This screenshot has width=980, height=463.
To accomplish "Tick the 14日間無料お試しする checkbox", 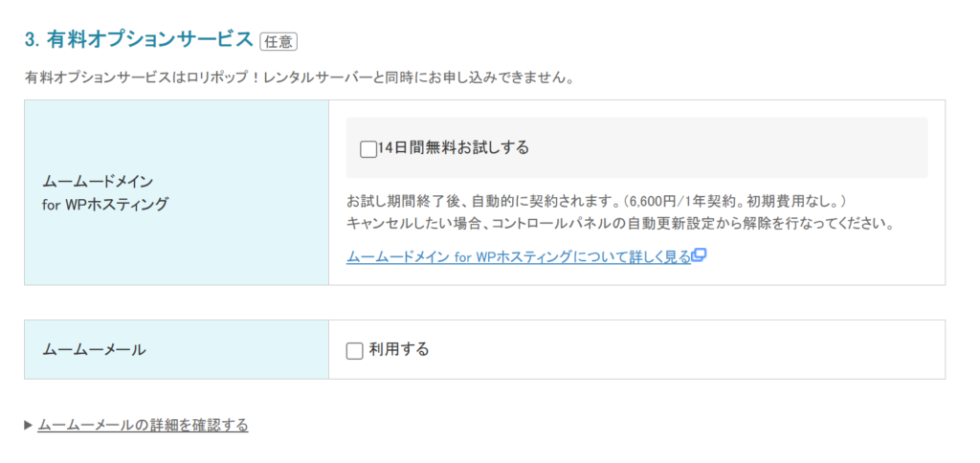I will click(368, 148).
